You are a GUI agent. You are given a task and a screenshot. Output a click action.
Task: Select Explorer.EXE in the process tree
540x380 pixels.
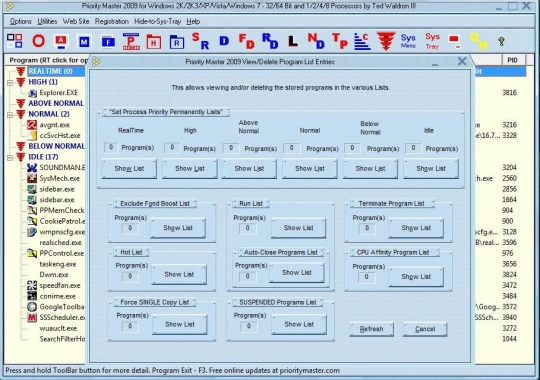pos(59,93)
